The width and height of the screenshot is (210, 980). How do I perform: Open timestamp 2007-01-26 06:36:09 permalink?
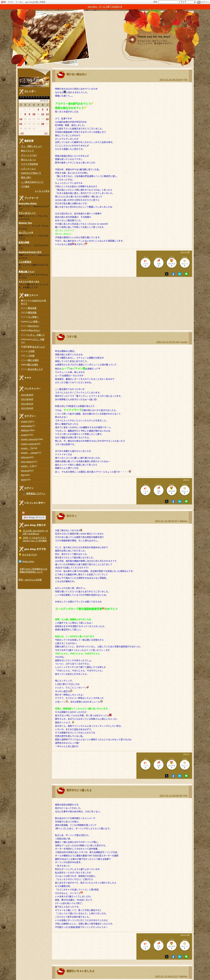tap(171, 80)
